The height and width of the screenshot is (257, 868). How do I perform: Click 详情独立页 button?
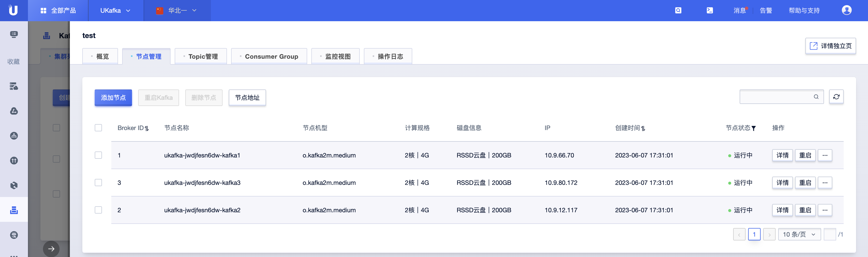[830, 46]
